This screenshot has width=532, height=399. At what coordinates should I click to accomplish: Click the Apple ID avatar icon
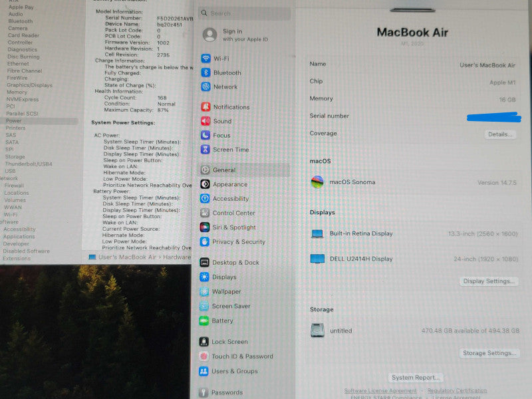(x=209, y=35)
